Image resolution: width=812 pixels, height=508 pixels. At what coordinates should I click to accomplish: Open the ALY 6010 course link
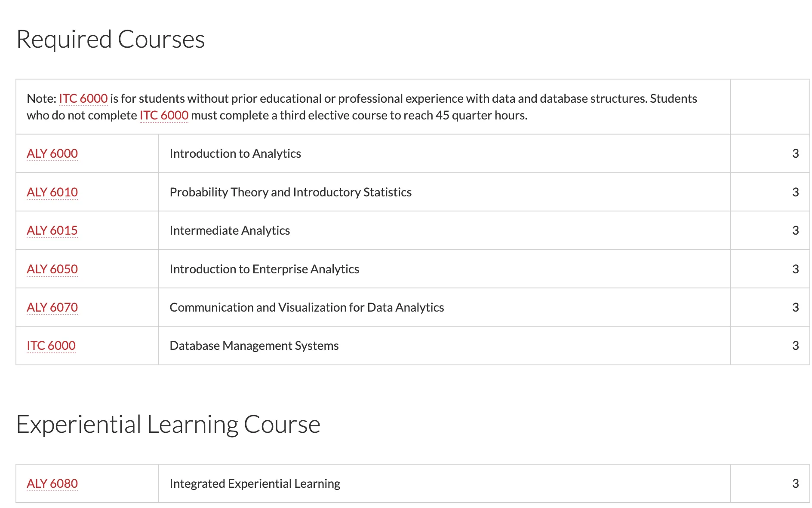pos(52,192)
